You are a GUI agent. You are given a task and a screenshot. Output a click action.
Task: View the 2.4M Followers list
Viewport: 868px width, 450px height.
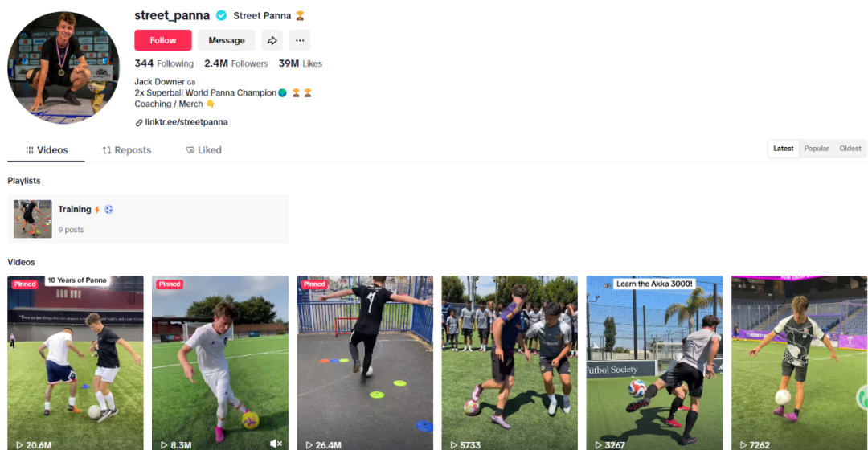pos(235,63)
